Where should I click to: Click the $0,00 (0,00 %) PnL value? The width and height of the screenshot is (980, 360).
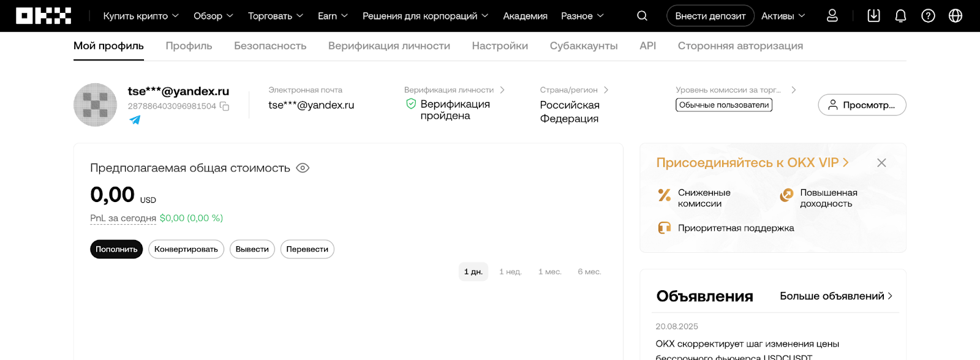pos(191,218)
